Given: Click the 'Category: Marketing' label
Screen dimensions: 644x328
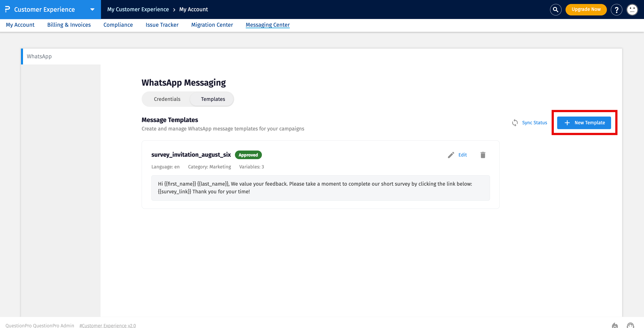Looking at the screenshot, I should (209, 167).
